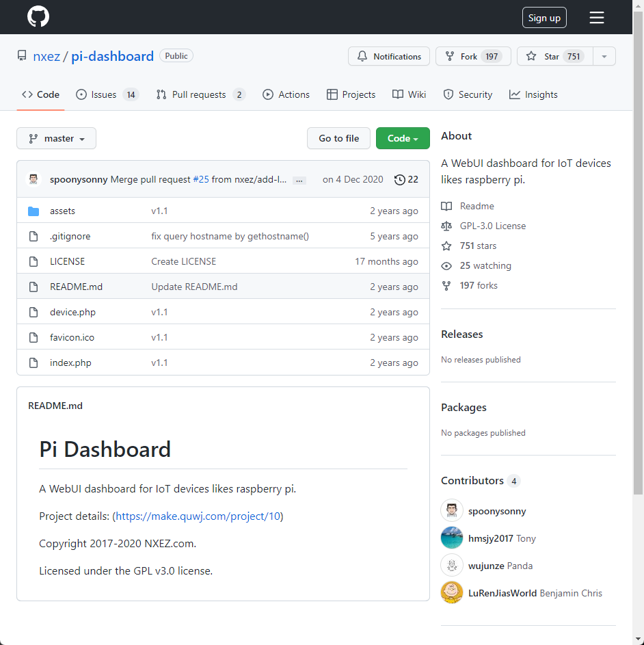644x645 pixels.
Task: Star the pi-dashboard repository
Action: pos(554,56)
